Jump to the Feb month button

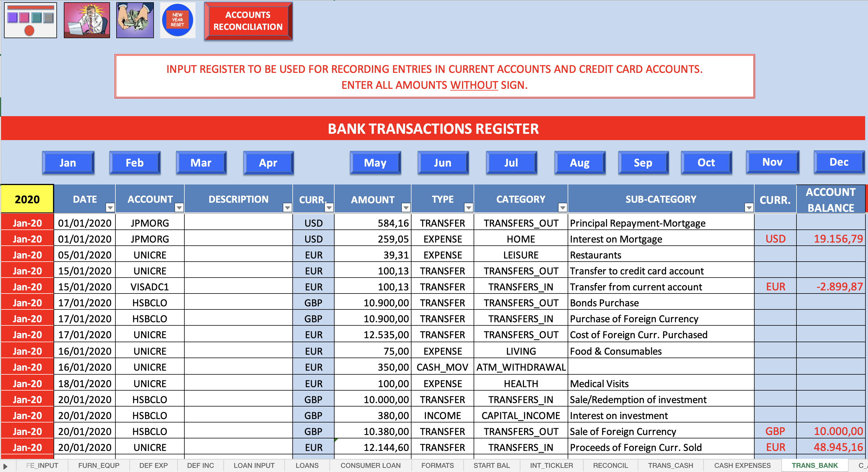click(x=135, y=163)
